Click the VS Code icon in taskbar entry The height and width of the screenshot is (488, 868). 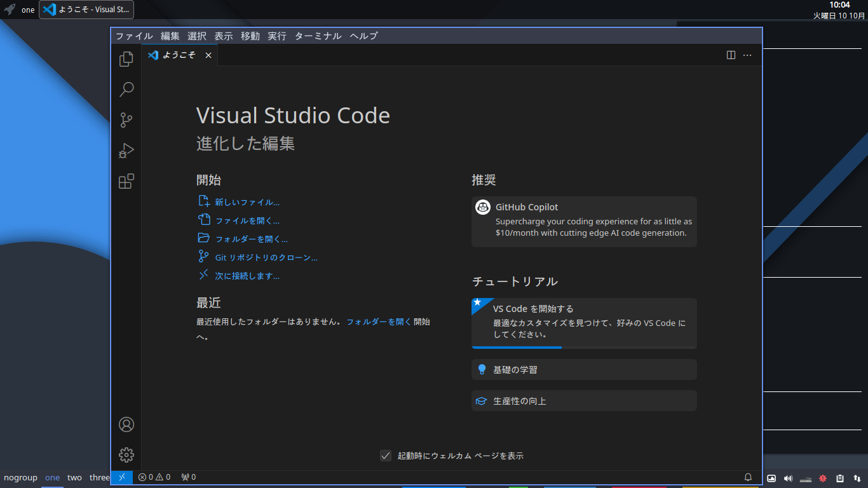[x=49, y=10]
